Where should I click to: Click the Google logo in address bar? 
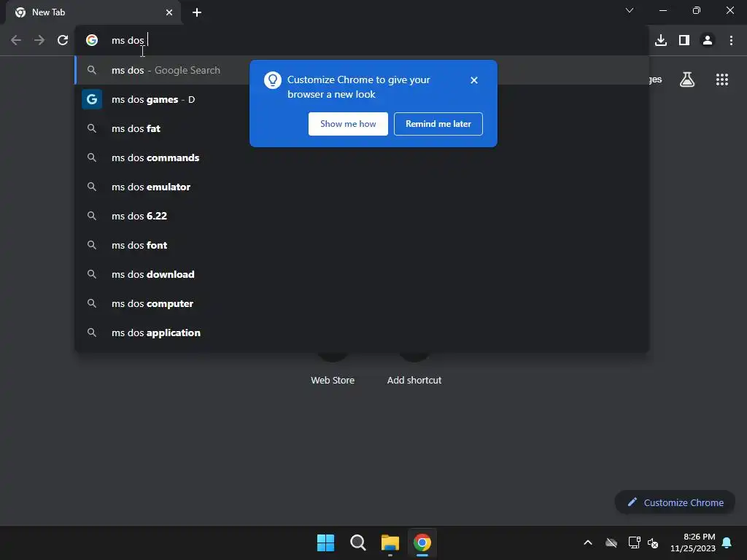tap(92, 40)
